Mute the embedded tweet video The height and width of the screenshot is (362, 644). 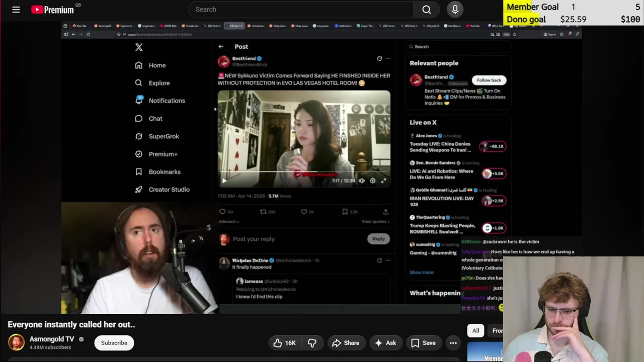[x=361, y=180]
